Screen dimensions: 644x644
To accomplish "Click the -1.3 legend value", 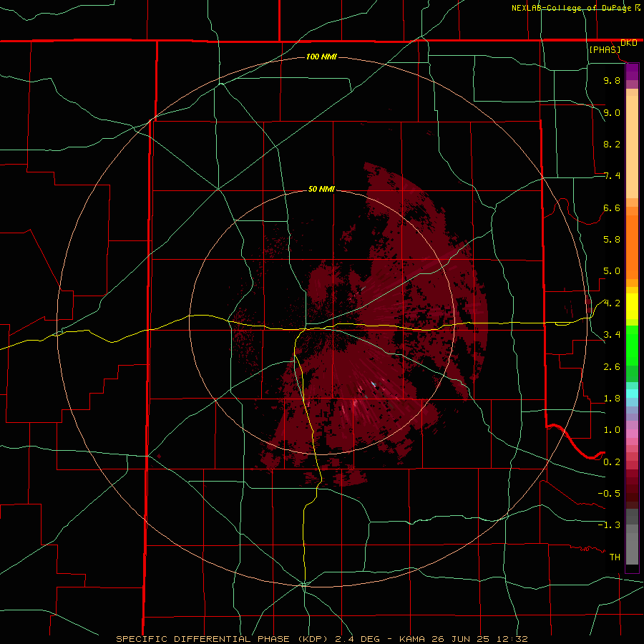I will [x=609, y=525].
